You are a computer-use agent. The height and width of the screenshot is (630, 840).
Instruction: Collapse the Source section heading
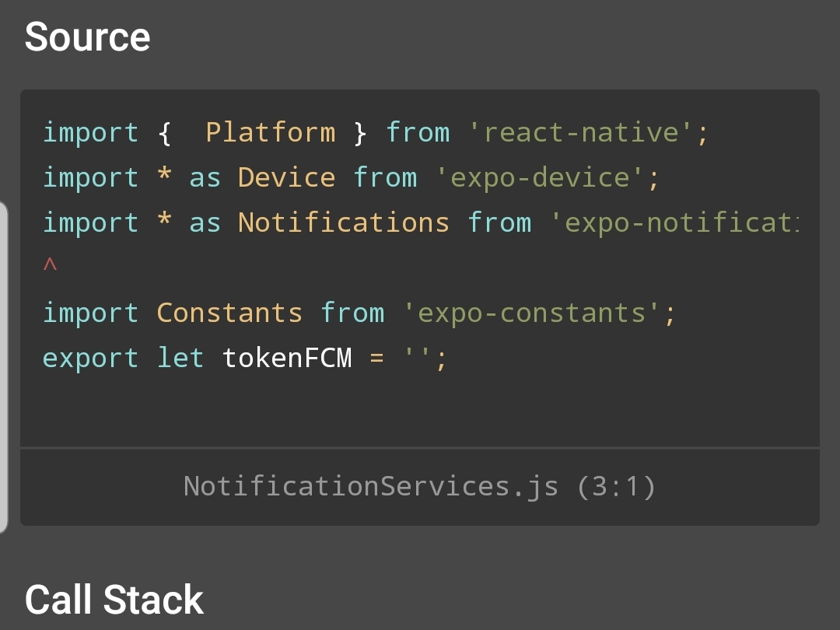coord(87,37)
